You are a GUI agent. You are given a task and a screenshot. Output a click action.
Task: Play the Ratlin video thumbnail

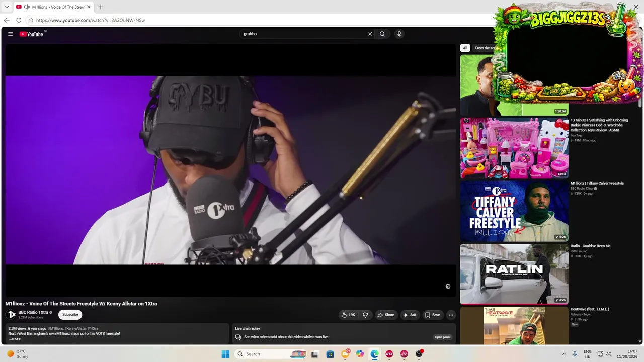coord(514,274)
